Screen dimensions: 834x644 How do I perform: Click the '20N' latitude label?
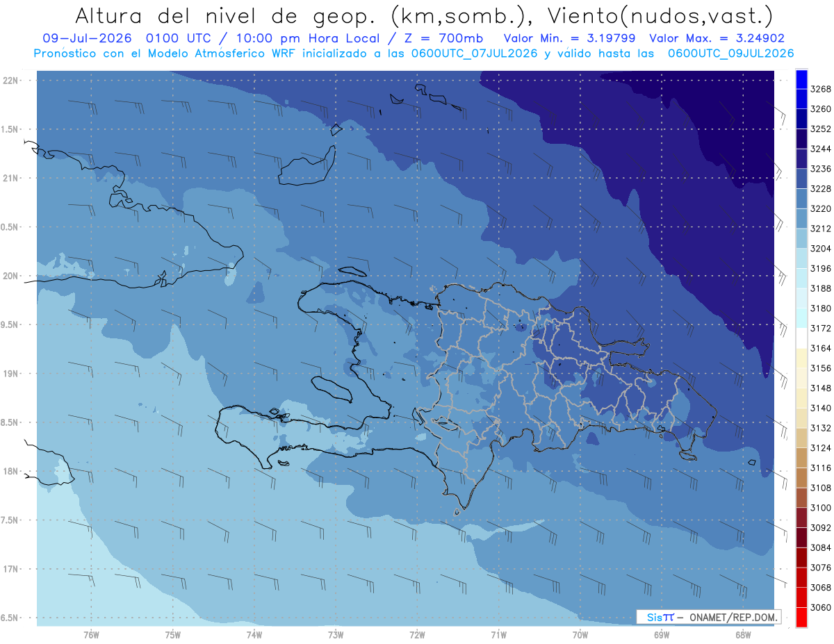(12, 276)
